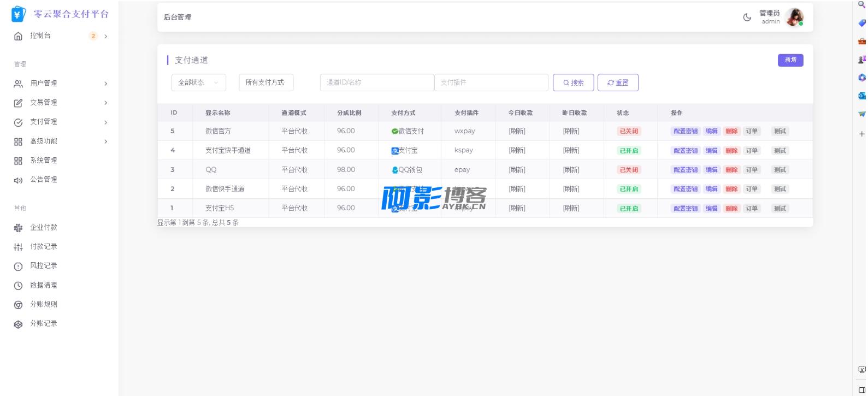
Task: Click the platform logo icon
Action: click(x=18, y=14)
